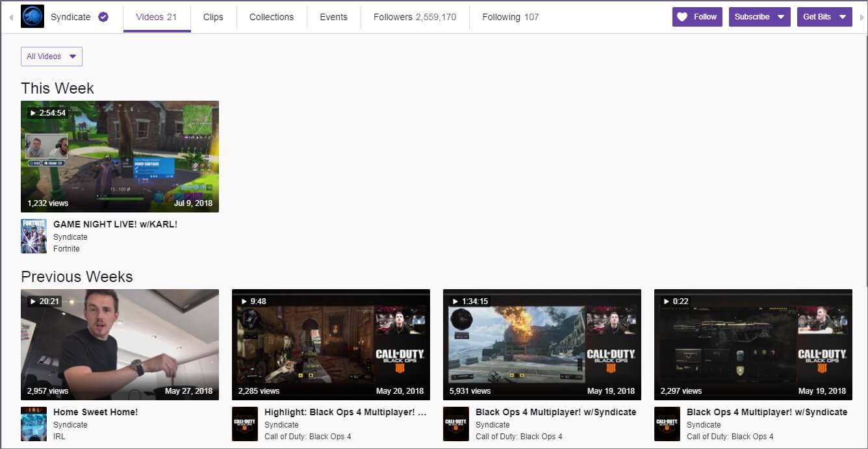Viewport: 868px width, 449px height.
Task: View the Followers 2,559,170 tab
Action: tap(415, 17)
